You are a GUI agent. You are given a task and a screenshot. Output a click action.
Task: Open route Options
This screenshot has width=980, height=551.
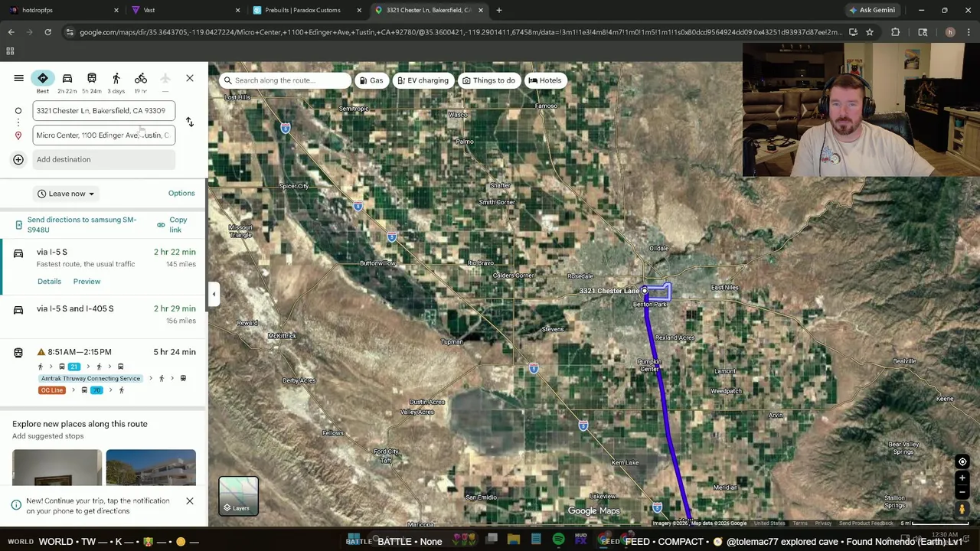(181, 193)
